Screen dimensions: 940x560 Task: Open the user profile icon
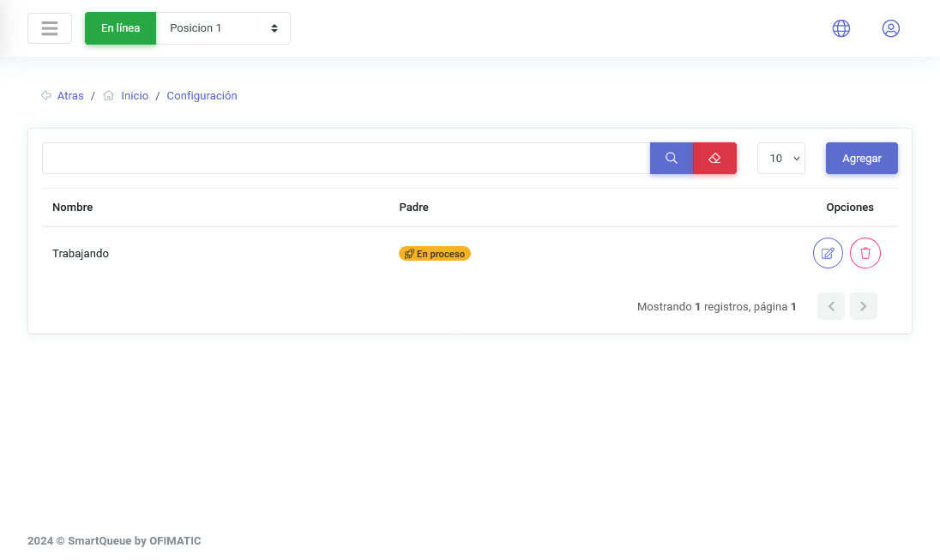click(x=891, y=28)
